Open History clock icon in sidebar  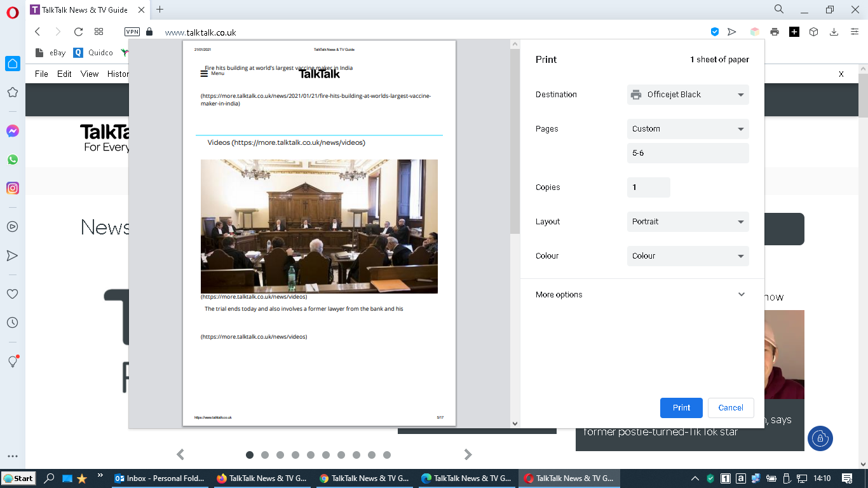pyautogui.click(x=13, y=323)
